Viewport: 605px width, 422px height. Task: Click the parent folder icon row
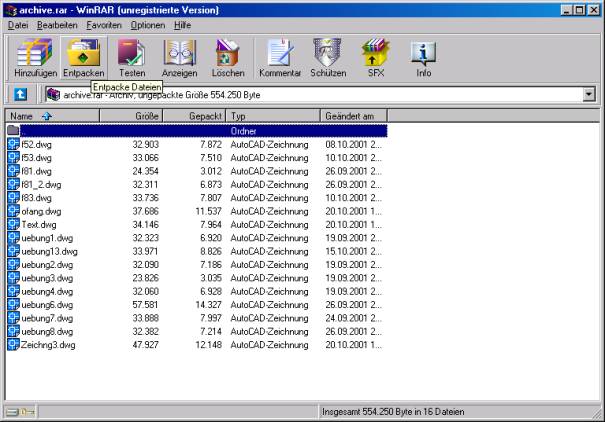pyautogui.click(x=13, y=130)
